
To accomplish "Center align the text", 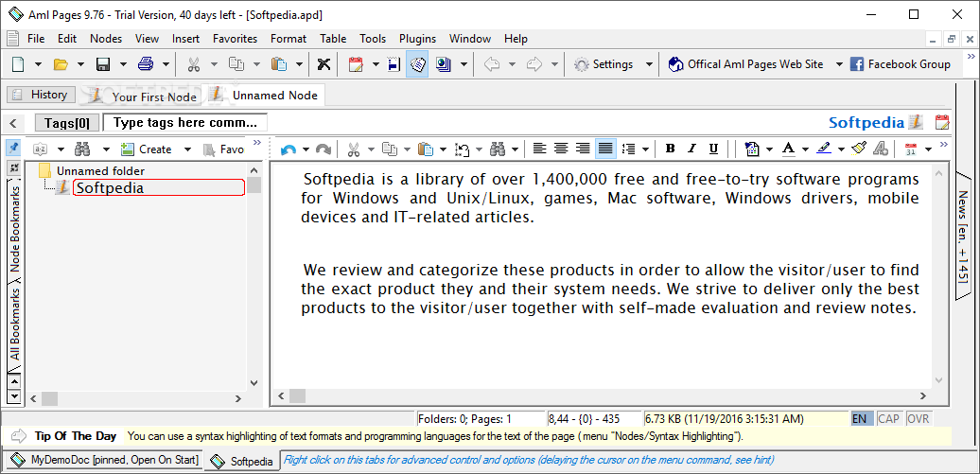I will (x=561, y=149).
